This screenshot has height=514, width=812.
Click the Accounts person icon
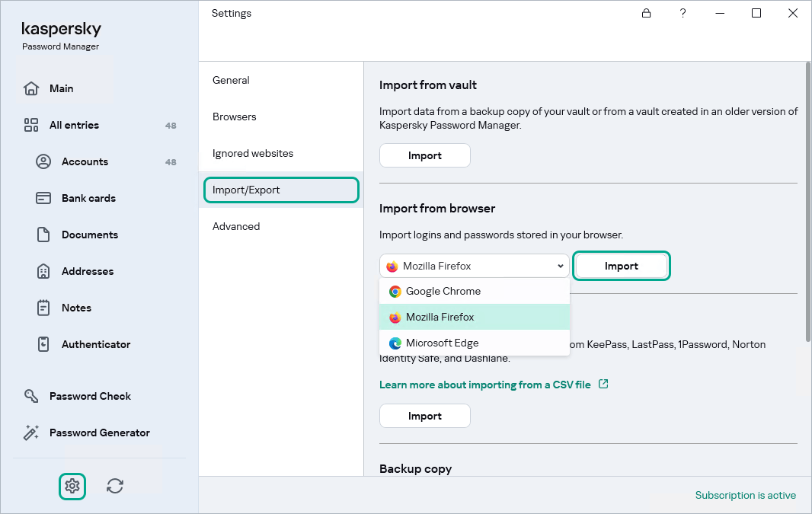click(x=43, y=161)
